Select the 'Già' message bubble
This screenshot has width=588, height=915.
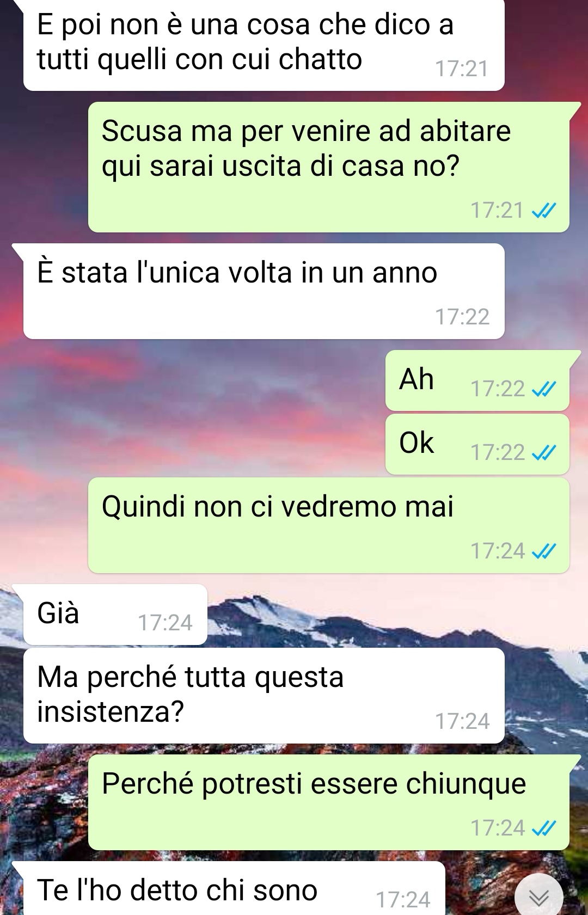click(x=115, y=615)
